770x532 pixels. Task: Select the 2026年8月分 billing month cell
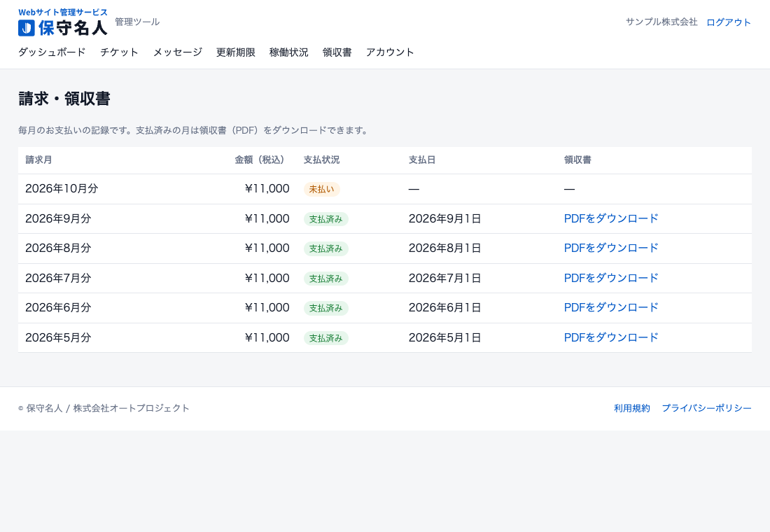click(58, 248)
